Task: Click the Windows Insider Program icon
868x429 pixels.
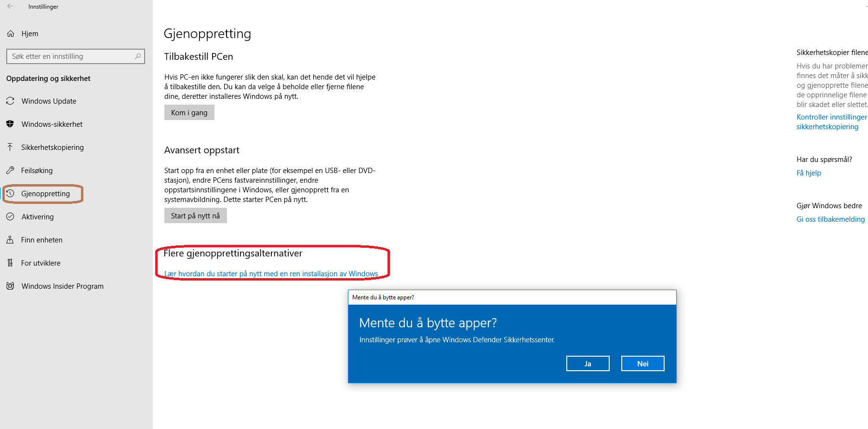Action: (10, 286)
